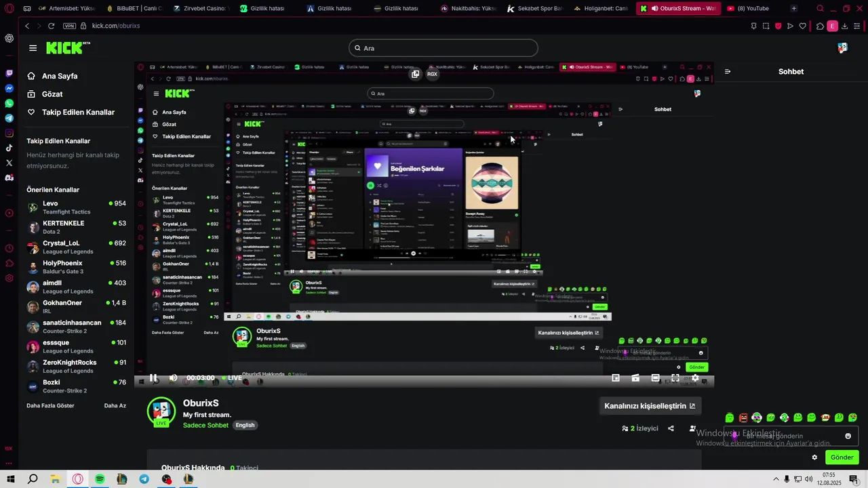Click the heart bookmark icon in address bar

click(x=803, y=26)
